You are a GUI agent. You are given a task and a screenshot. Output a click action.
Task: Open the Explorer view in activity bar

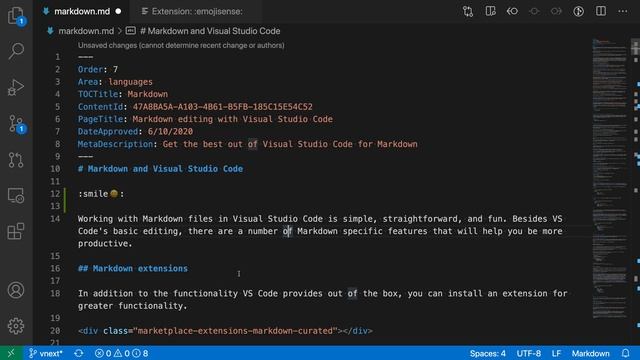tap(16, 16)
